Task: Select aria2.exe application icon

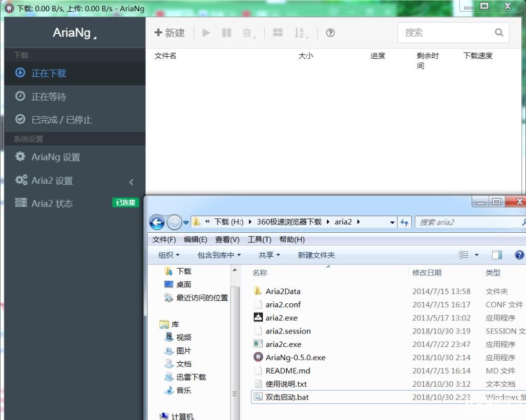Action: (258, 318)
